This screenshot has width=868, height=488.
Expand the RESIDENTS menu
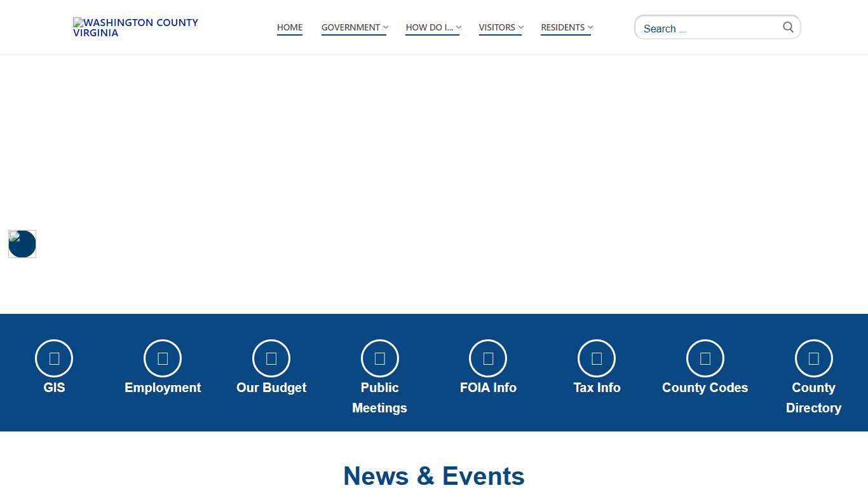click(x=589, y=27)
